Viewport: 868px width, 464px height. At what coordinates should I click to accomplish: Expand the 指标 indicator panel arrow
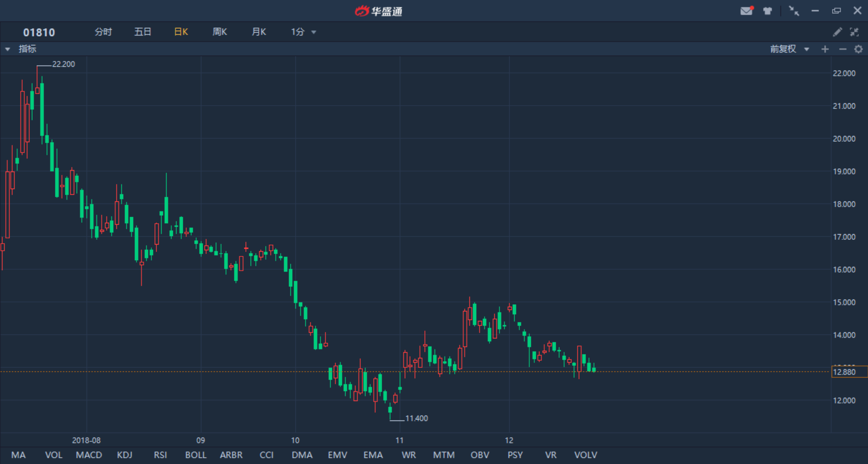(8, 49)
